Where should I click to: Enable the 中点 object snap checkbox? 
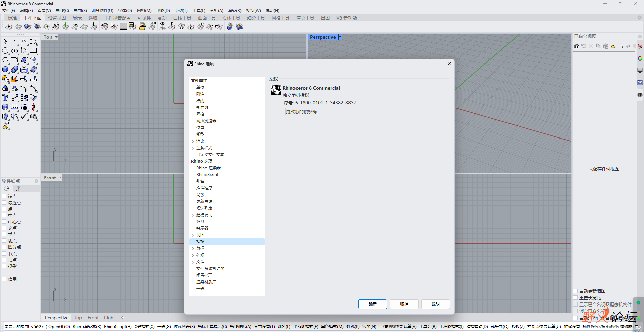[4, 215]
